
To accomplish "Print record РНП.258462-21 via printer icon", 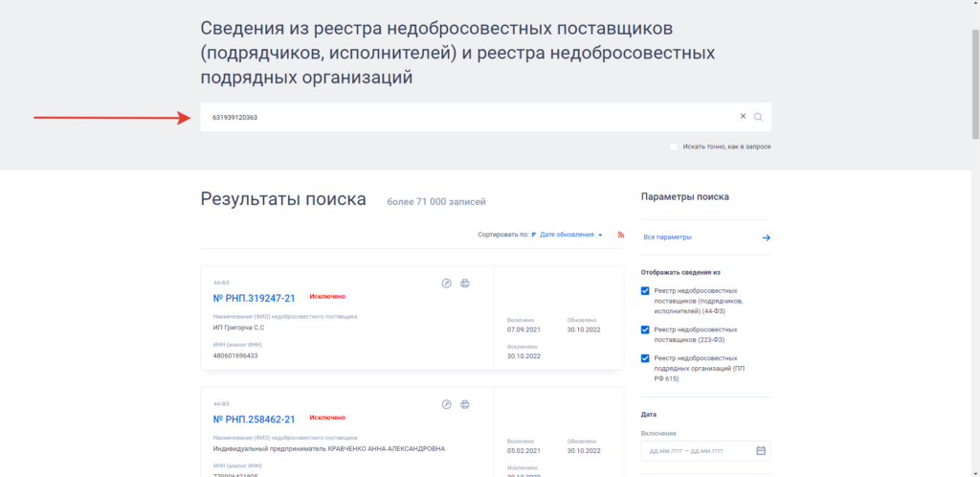I will [x=465, y=404].
